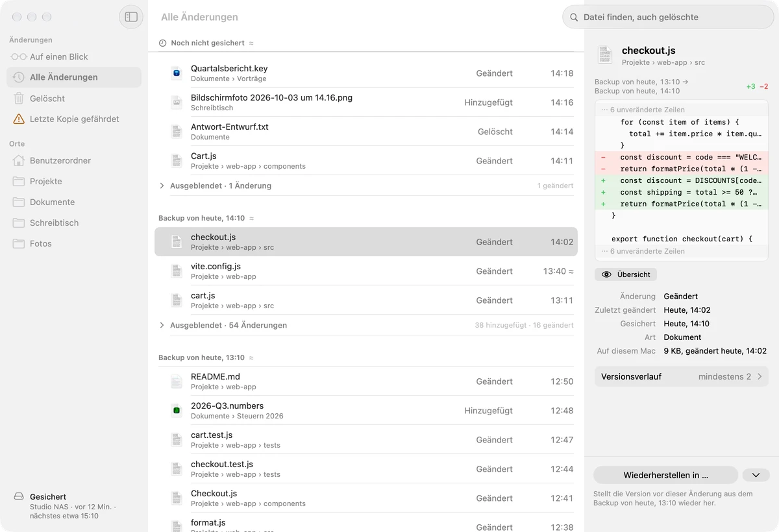Click Wiederherstellen in … button

(x=665, y=475)
